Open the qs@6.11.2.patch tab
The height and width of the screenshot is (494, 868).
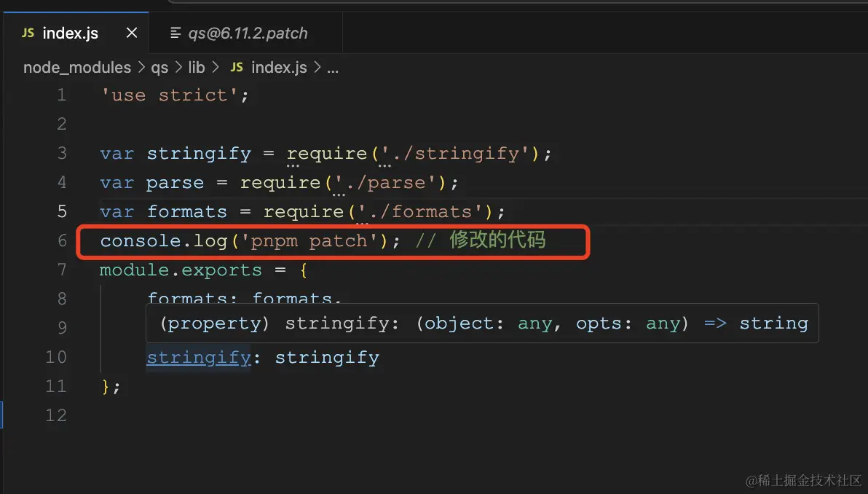point(246,34)
